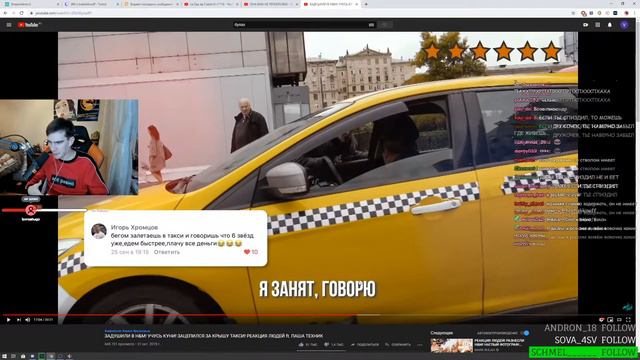Viewport: 640px width, 360px height.
Task: Open the create video camera icon
Action: 585,25
